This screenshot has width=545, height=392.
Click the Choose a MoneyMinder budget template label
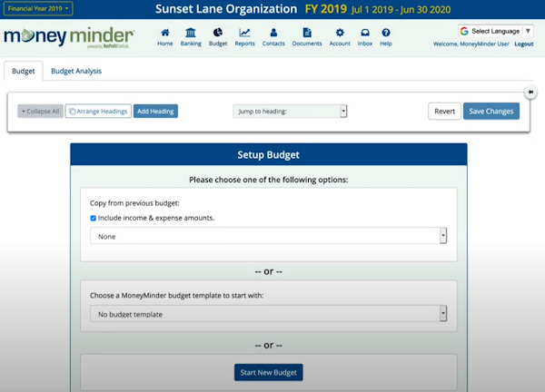176,296
